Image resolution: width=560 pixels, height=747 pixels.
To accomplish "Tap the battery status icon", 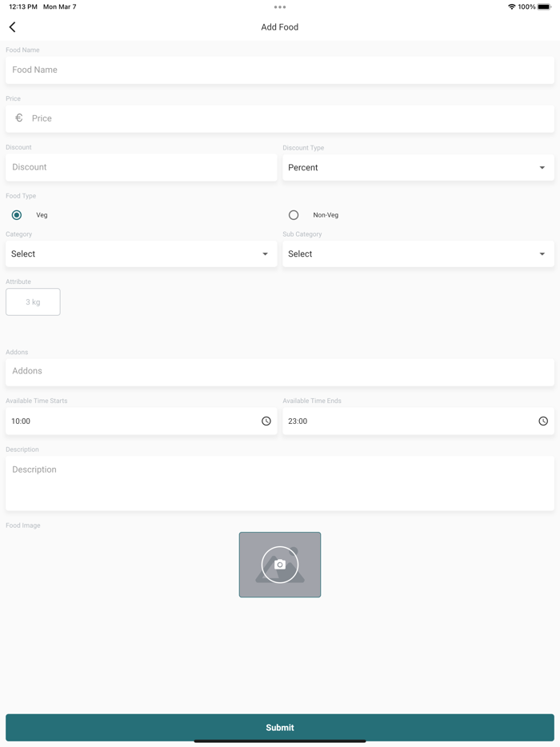I will pyautogui.click(x=544, y=6).
